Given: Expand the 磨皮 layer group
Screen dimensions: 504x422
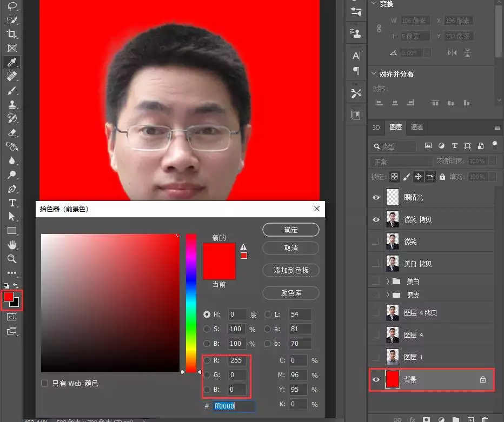Looking at the screenshot, I should pyautogui.click(x=388, y=295).
